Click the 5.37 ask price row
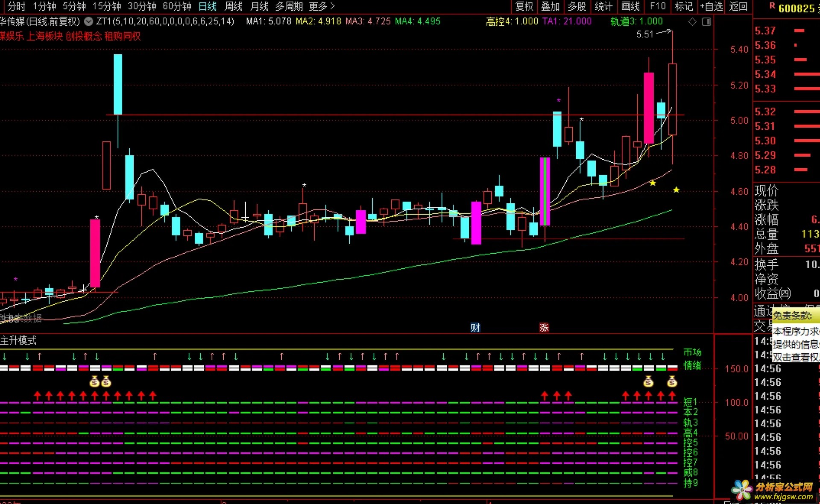This screenshot has width=820, height=504. click(786, 31)
